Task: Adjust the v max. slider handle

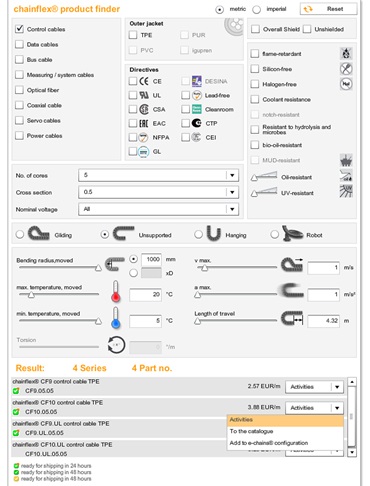Action: (x=204, y=268)
